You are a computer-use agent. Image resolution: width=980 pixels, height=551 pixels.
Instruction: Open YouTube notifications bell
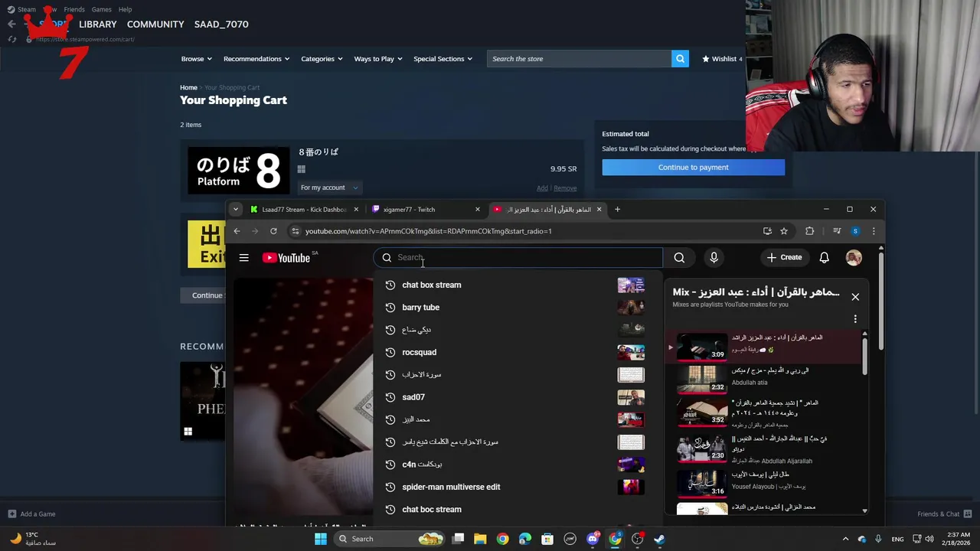click(824, 258)
